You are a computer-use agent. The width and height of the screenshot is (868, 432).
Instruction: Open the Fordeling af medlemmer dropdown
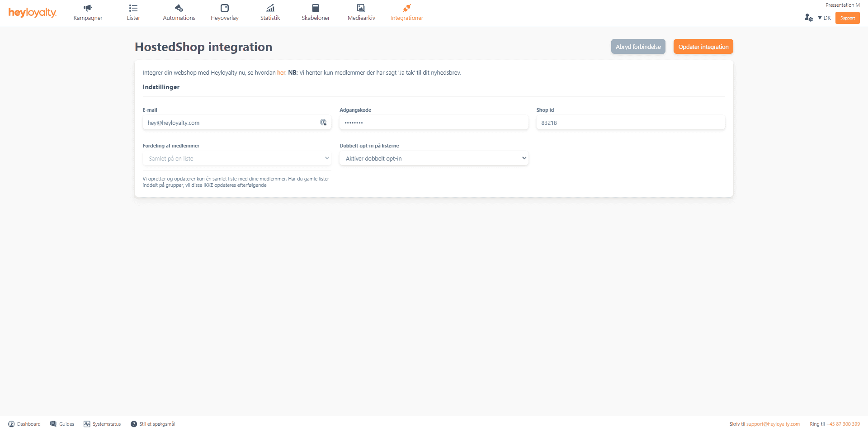coord(237,158)
